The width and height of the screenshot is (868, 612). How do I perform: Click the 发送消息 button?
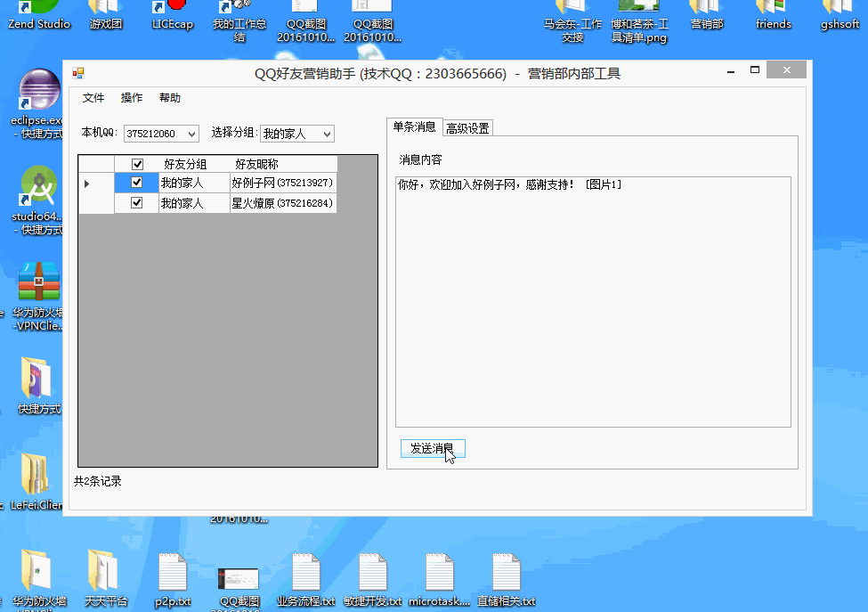[x=433, y=449]
